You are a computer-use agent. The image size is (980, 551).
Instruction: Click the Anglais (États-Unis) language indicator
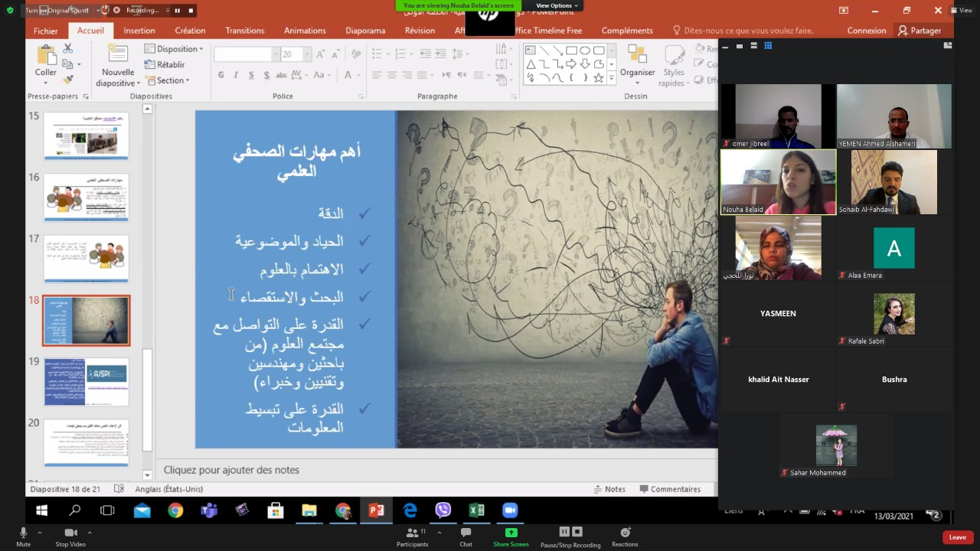coord(169,489)
